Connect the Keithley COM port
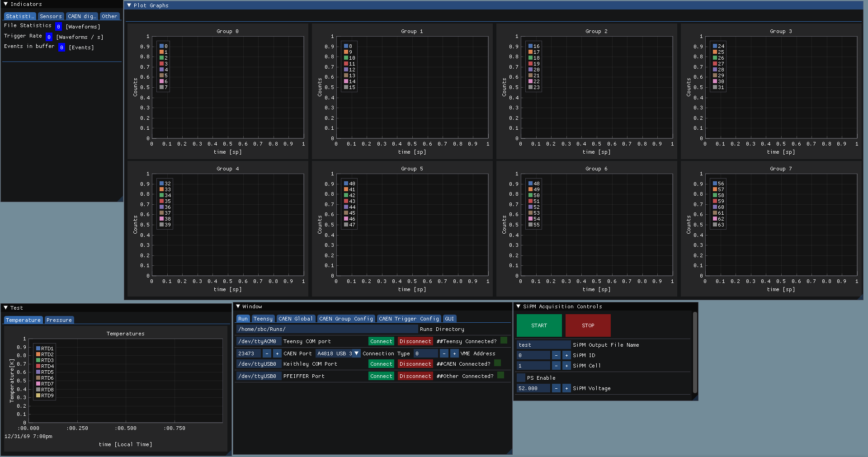 tap(382, 364)
